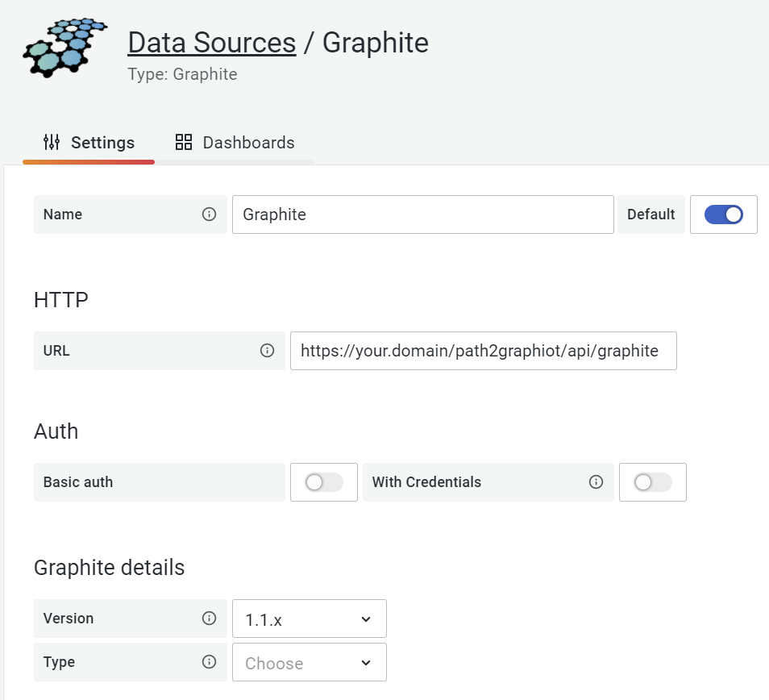Click the info icon beside Version
Image resolution: width=769 pixels, height=700 pixels.
[209, 618]
